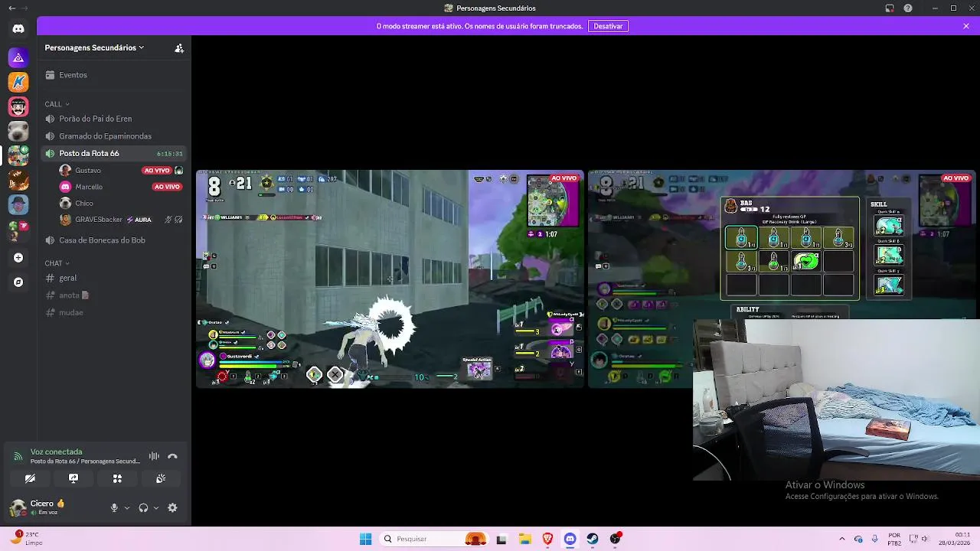Open the blue cap person server icon
The width and height of the screenshot is (980, 551).
pos(18,204)
